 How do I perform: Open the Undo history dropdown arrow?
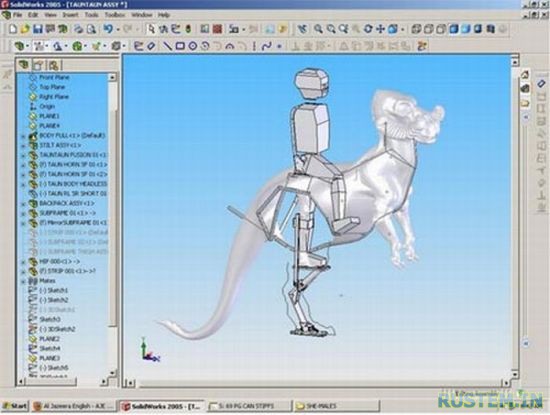pyautogui.click(x=118, y=29)
